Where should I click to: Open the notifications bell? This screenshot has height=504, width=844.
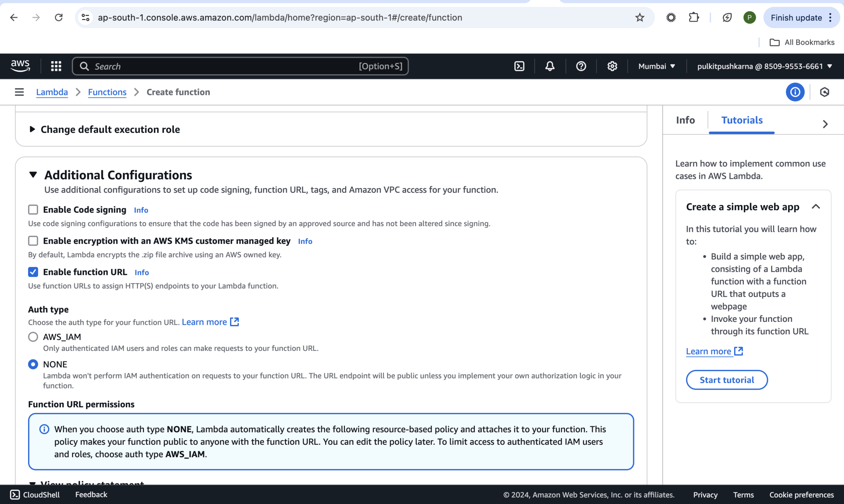(x=550, y=66)
